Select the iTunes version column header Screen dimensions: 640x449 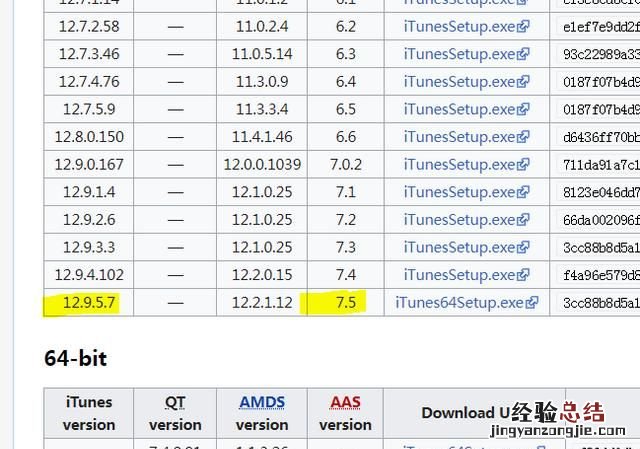[x=89, y=413]
